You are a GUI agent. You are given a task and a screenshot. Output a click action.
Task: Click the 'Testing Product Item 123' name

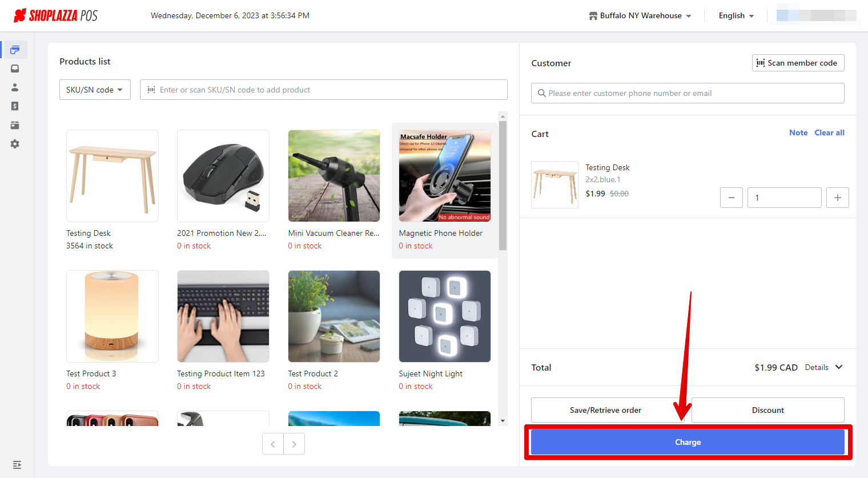point(221,373)
